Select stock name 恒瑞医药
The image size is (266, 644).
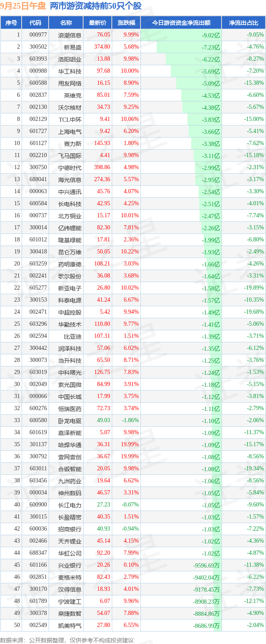(70, 409)
